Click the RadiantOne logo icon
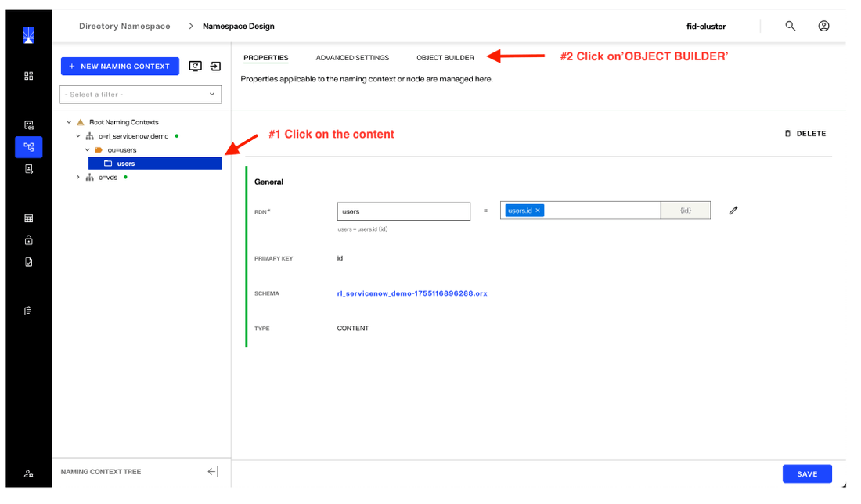Image resolution: width=861 pixels, height=504 pixels. pos(28,35)
